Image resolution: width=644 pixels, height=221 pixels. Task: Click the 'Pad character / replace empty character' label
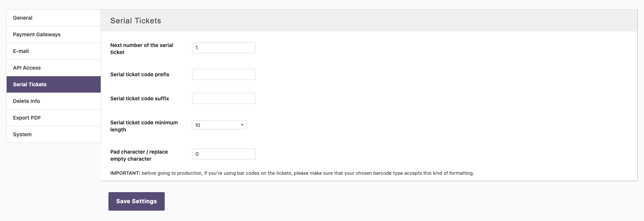[x=139, y=155]
